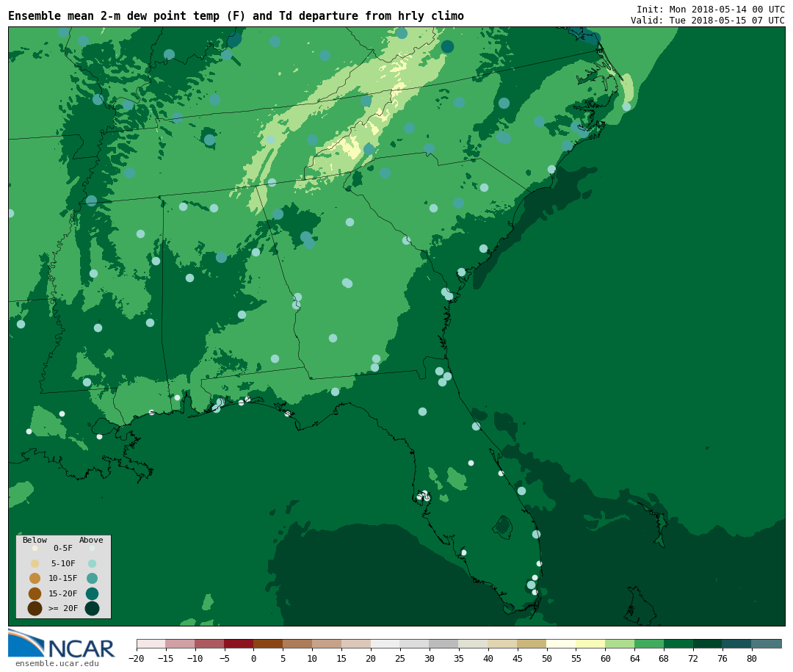Click the NCAR logo
The height and width of the screenshot is (672, 793).
click(62, 643)
